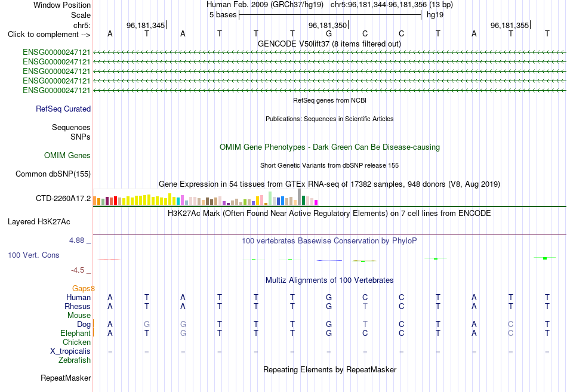Click the 'Human Feb. 2009 (GRCh37/hg19)' assembly title
The image size is (567, 392).
pyautogui.click(x=264, y=5)
